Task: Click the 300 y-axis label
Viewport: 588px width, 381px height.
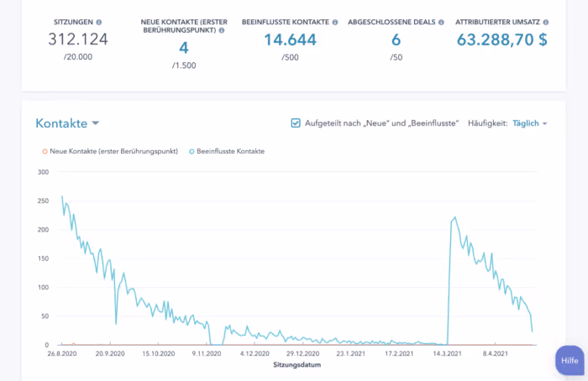Action: [43, 172]
